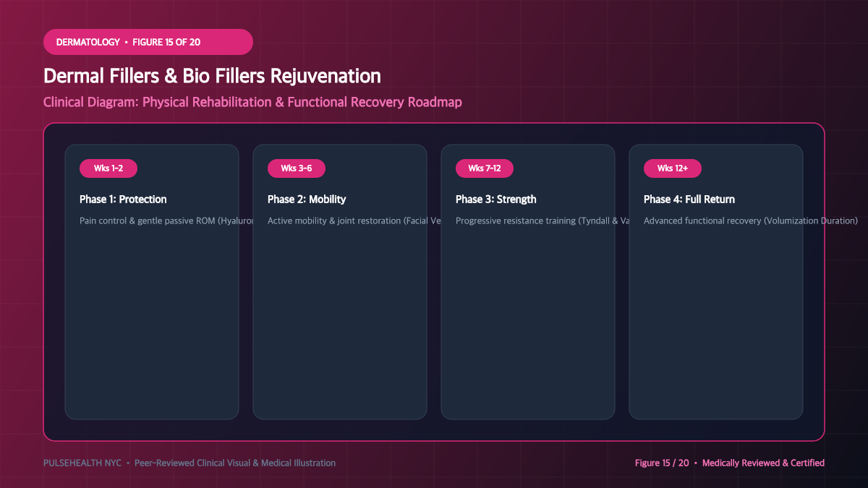
Task: Select the Phase 2: Mobility heading
Action: pyautogui.click(x=307, y=199)
